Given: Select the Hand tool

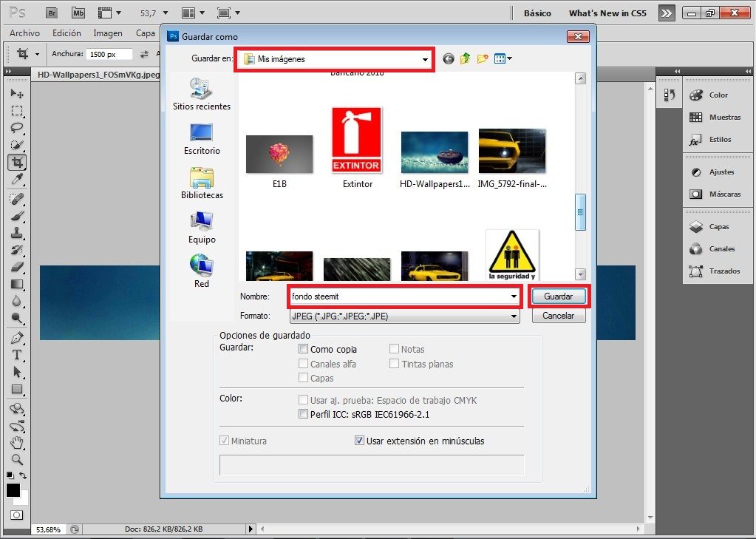Looking at the screenshot, I should click(17, 442).
